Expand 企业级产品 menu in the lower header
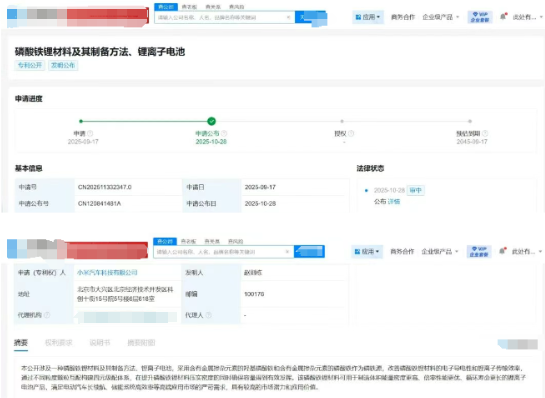The image size is (545, 398). [440, 251]
